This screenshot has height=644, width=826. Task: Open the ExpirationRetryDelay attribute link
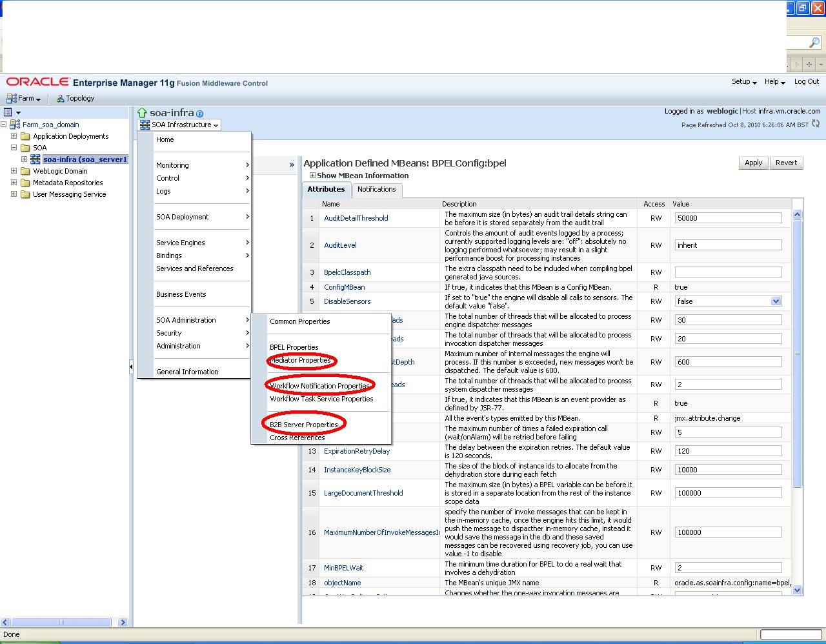click(357, 451)
